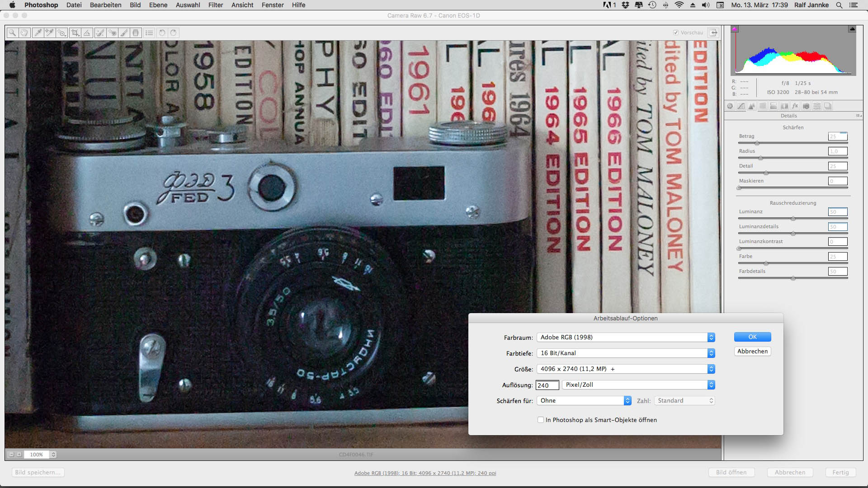
Task: Open the Wi-Fi status menu
Action: tap(679, 5)
